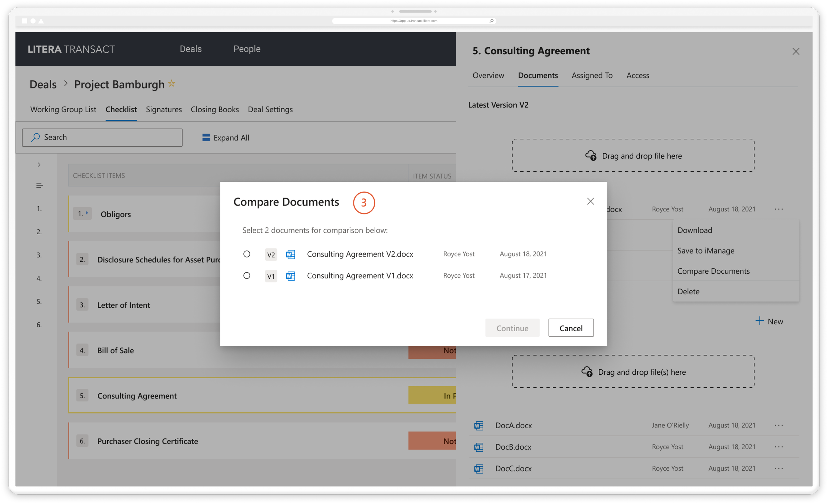The image size is (828, 504).
Task: Click the plus icon next to New
Action: [759, 321]
